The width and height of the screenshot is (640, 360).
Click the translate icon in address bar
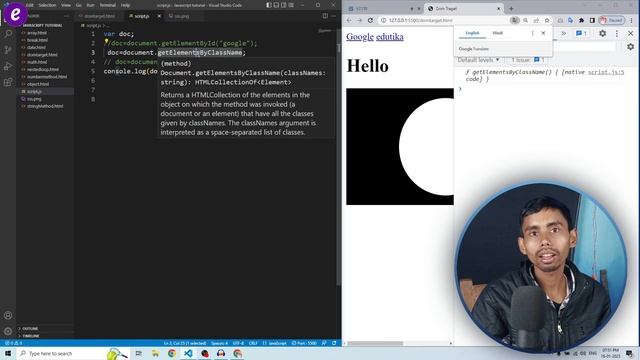(x=515, y=20)
